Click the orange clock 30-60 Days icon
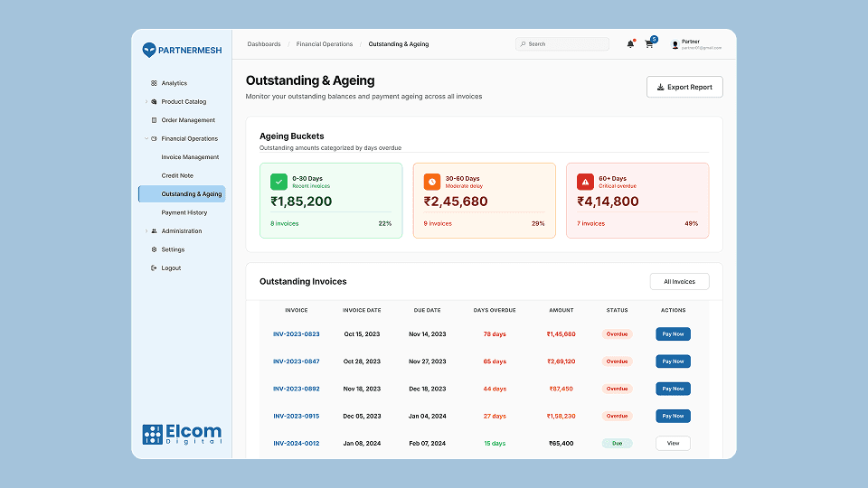Screen dimensions: 868x488 (432, 182)
